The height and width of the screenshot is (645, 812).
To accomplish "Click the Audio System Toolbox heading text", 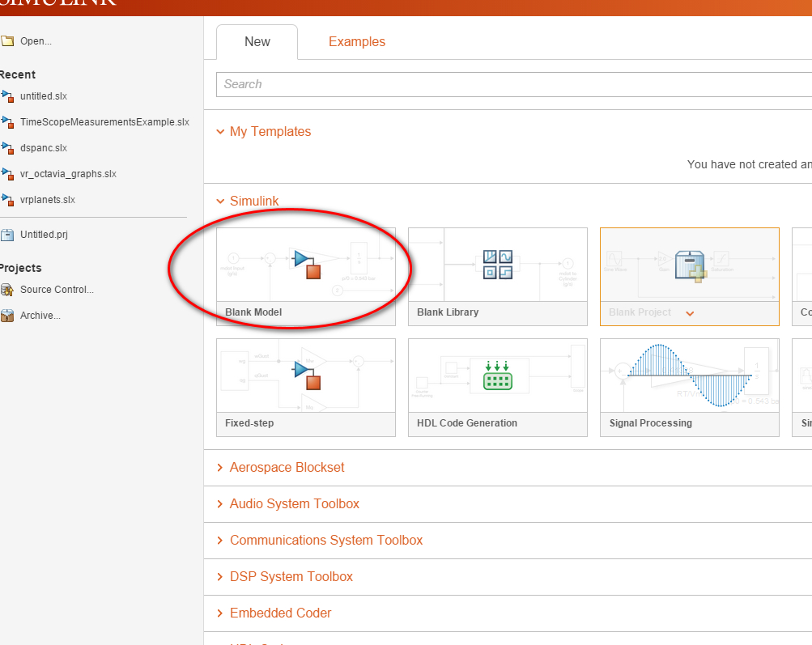I will [x=294, y=503].
